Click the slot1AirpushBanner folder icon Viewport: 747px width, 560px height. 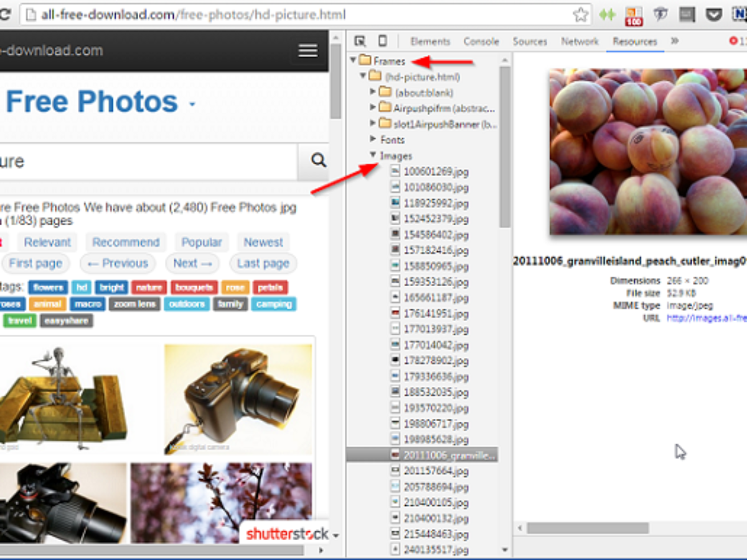coord(385,124)
